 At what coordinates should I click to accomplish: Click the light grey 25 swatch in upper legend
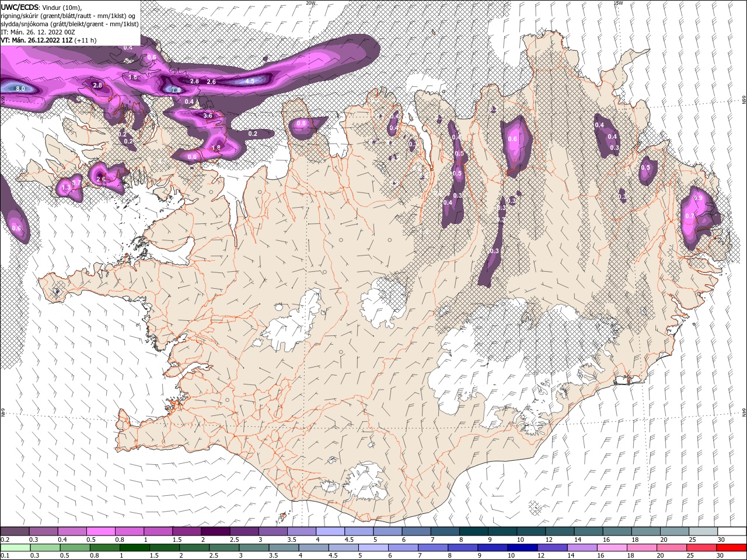[x=703, y=531]
